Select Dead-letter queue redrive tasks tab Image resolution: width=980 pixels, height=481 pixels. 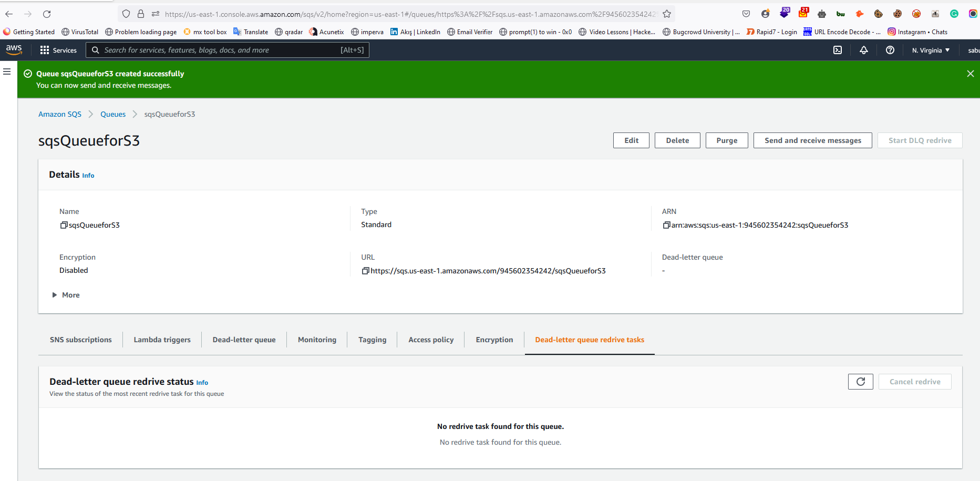[590, 340]
